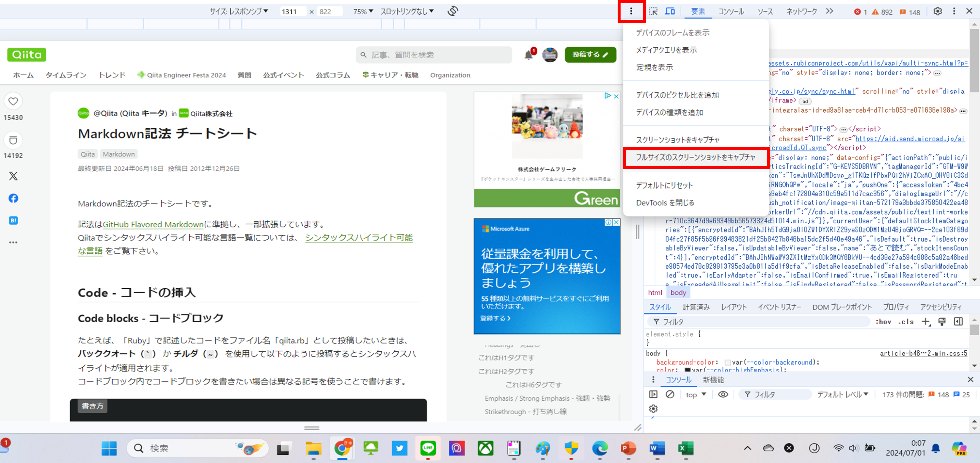
Task: Like the article with the heart icon
Action: point(13,102)
